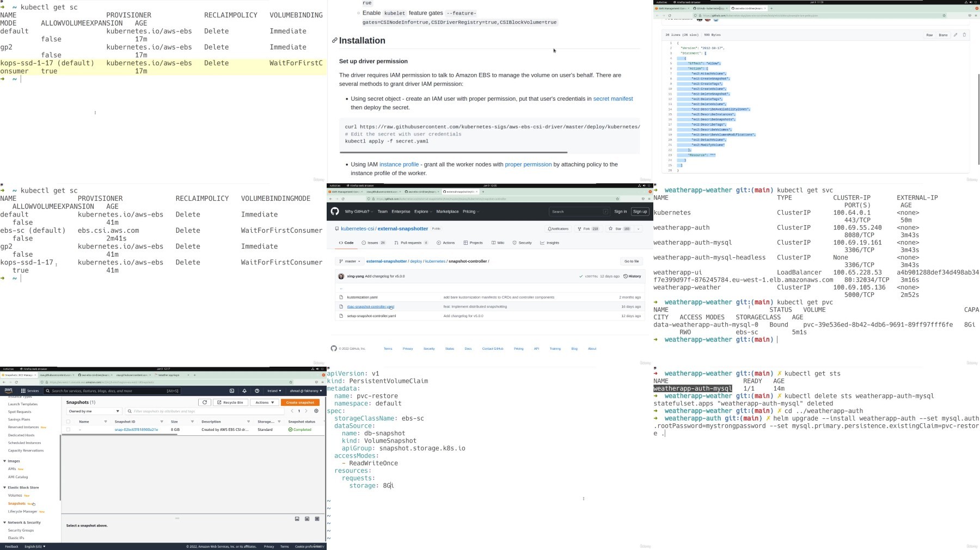The width and height of the screenshot is (980, 550).
Task: Open the Issues tab of external-snapshotter
Action: tap(373, 243)
